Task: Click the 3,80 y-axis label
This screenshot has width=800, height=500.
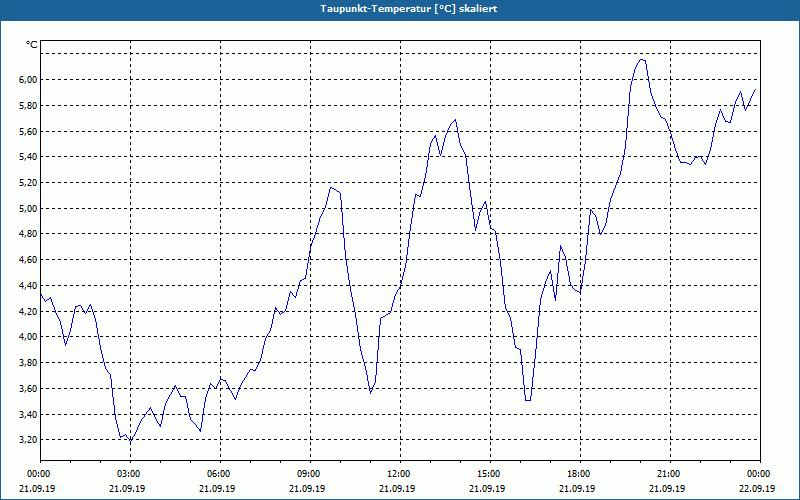Action: [29, 363]
